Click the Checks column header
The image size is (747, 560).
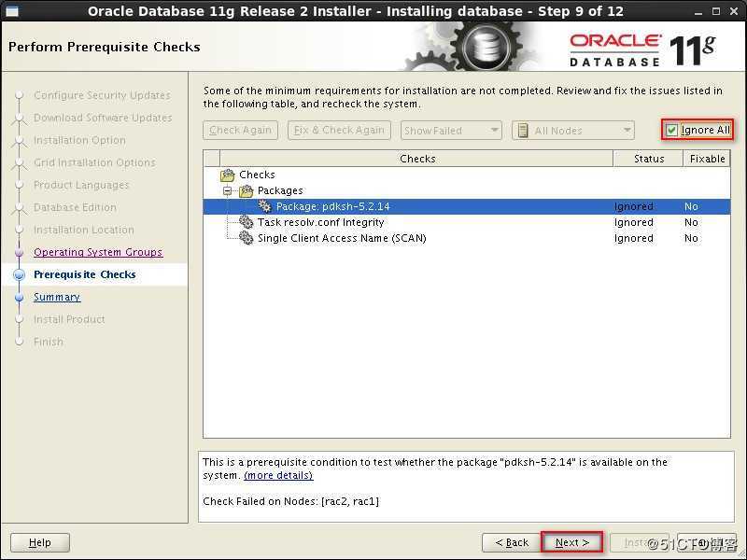tap(416, 159)
